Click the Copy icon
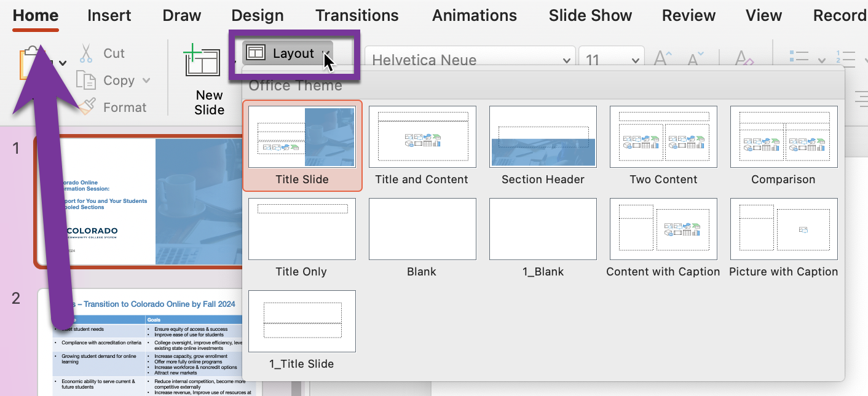 tap(87, 80)
